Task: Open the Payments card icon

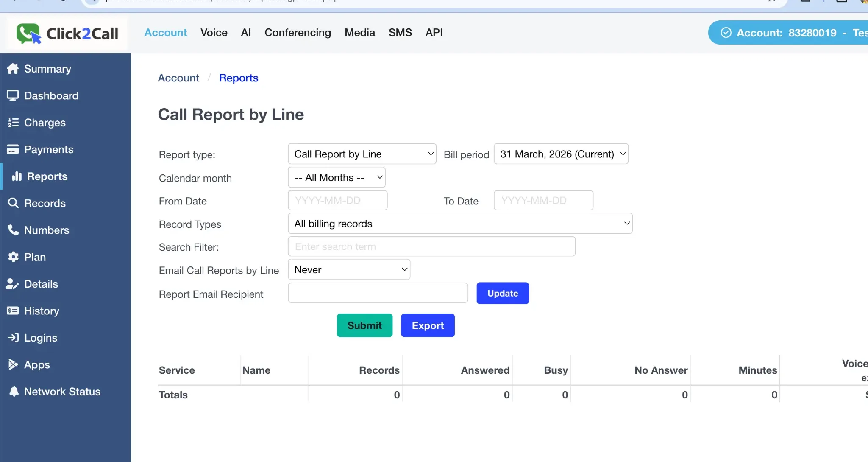Action: (x=13, y=149)
